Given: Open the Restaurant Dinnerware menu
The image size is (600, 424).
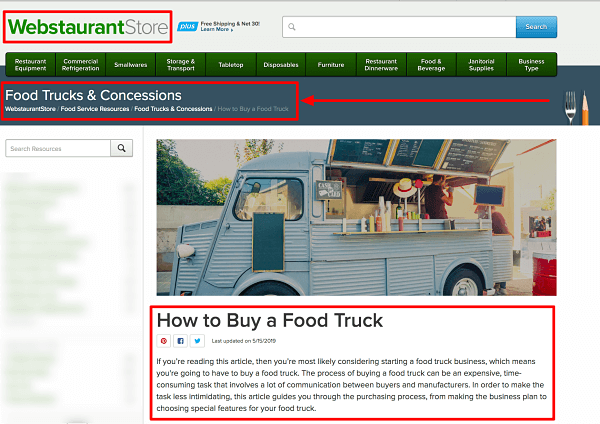Looking at the screenshot, I should pos(381,65).
